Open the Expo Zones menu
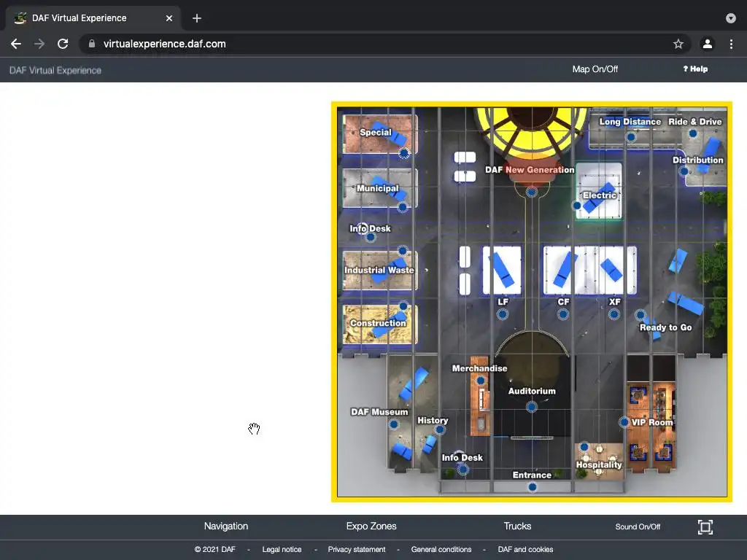The width and height of the screenshot is (747, 560). tap(371, 526)
